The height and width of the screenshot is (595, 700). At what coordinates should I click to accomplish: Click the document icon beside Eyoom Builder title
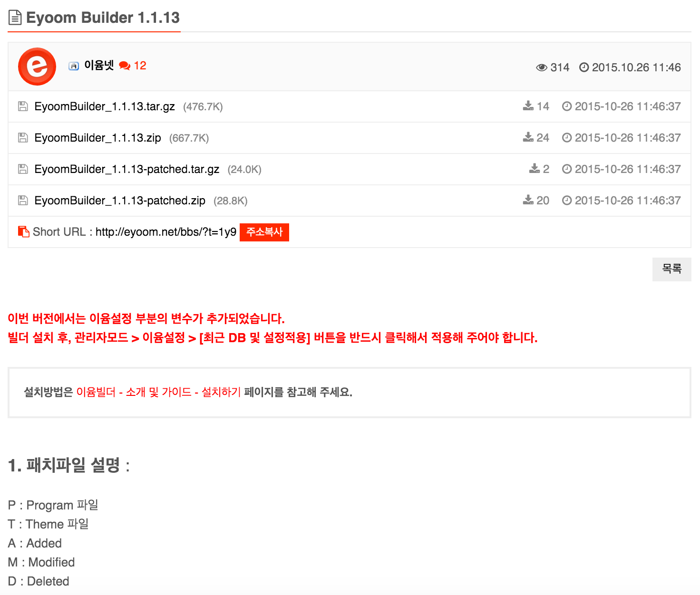click(x=15, y=18)
